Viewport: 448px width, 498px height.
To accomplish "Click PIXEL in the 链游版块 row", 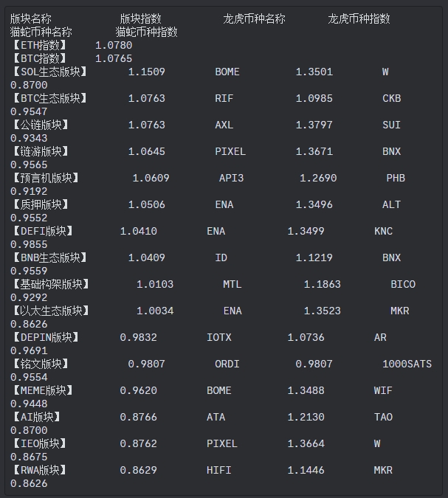I will tap(230, 151).
